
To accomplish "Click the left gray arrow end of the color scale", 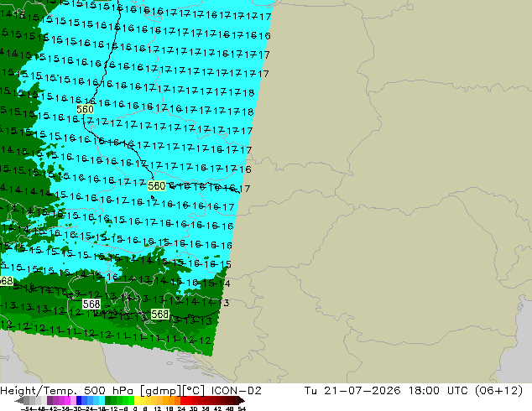I will [x=19, y=400].
